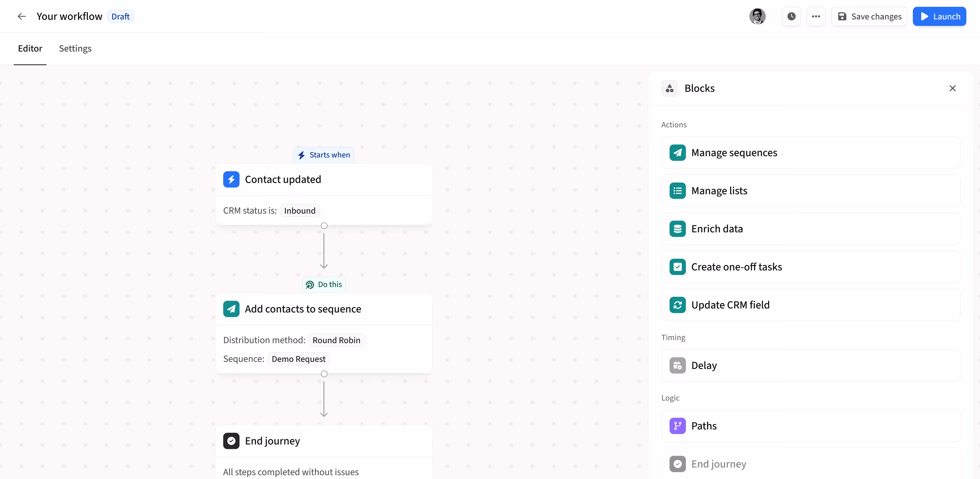The height and width of the screenshot is (479, 980).
Task: Open workflow version history clock icon
Action: [x=792, y=16]
